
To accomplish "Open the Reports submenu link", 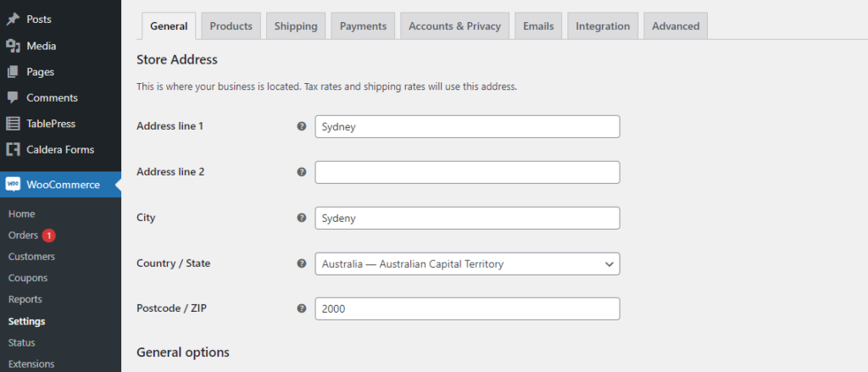I will coord(25,299).
